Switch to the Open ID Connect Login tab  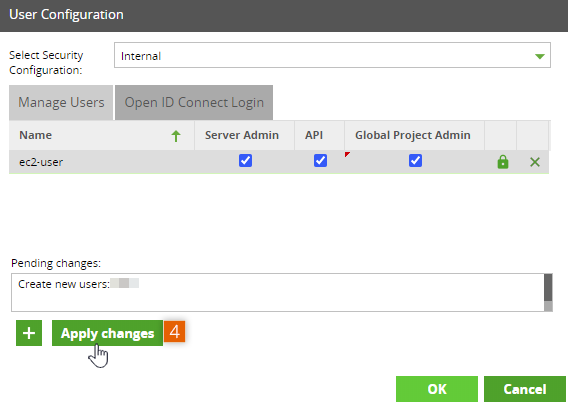(x=194, y=103)
